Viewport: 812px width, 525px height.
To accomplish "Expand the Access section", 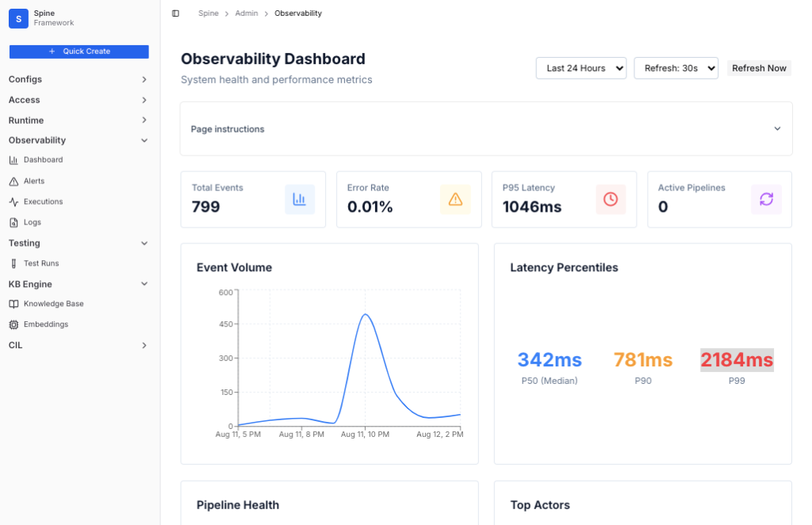I will click(79, 100).
